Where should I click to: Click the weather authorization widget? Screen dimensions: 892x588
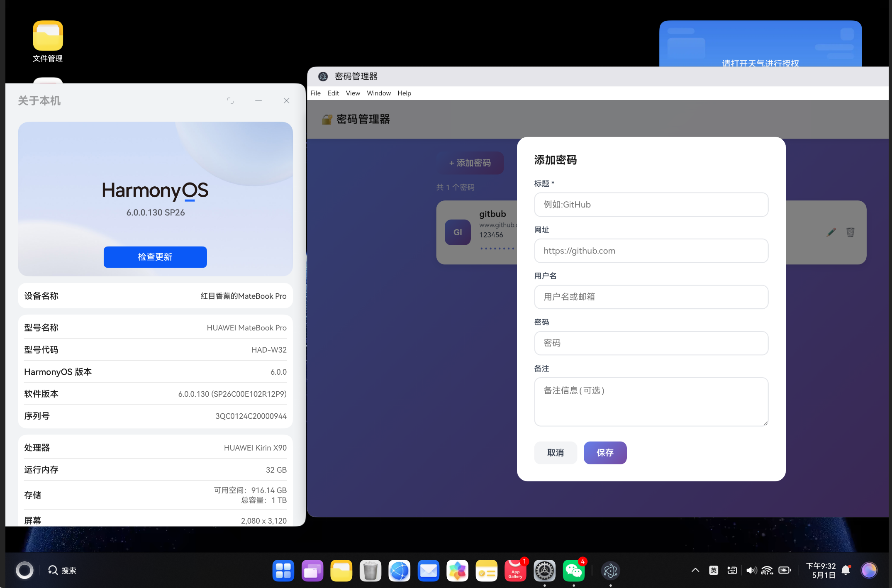[760, 44]
